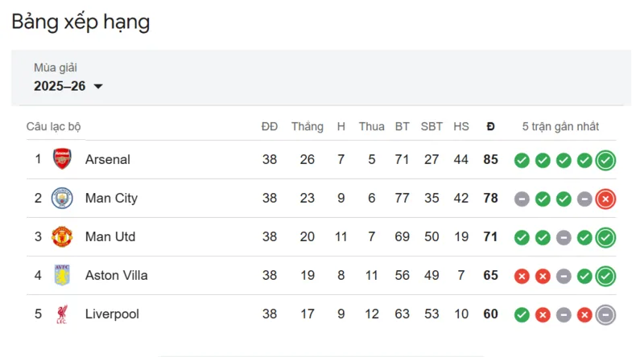This screenshot has width=644, height=357.
Task: Open the Aston Villa team link
Action: coord(116,275)
